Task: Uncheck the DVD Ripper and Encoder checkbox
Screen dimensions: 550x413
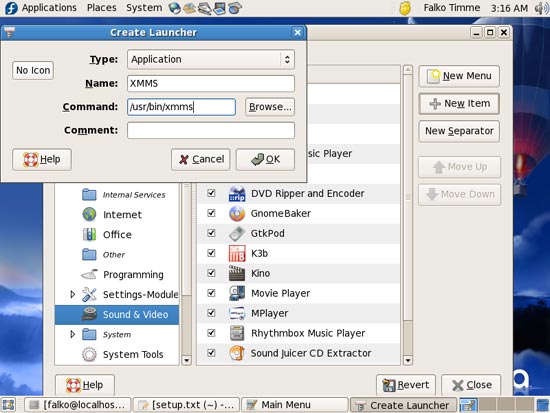Action: click(211, 193)
